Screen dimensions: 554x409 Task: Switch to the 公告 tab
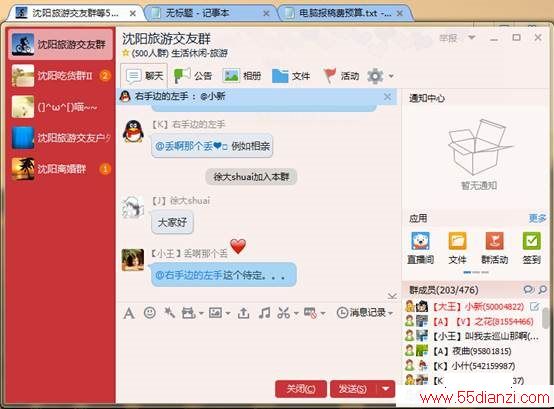(193, 76)
